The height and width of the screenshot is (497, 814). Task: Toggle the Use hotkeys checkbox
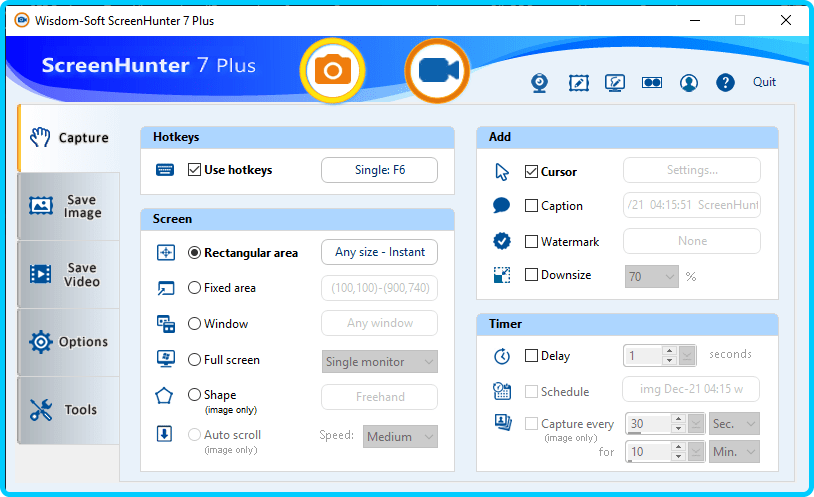pyautogui.click(x=195, y=170)
